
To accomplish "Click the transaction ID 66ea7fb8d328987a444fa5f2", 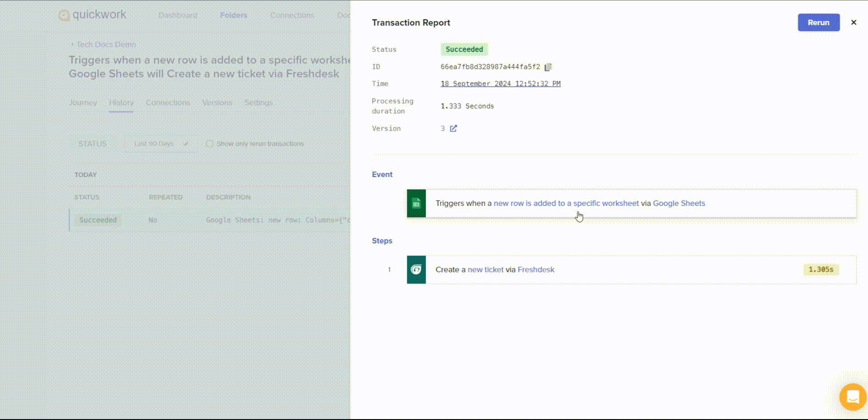I will pyautogui.click(x=490, y=67).
